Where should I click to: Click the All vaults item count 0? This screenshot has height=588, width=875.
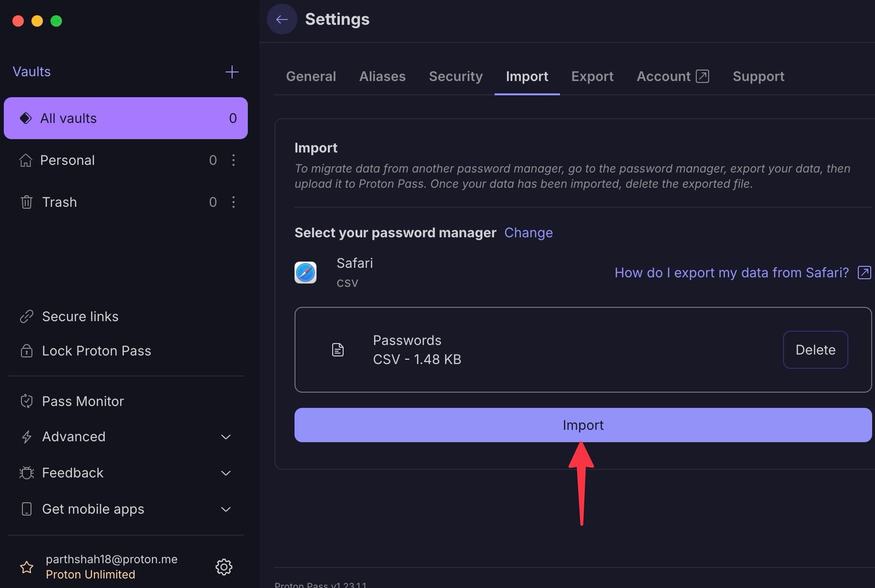tap(233, 118)
